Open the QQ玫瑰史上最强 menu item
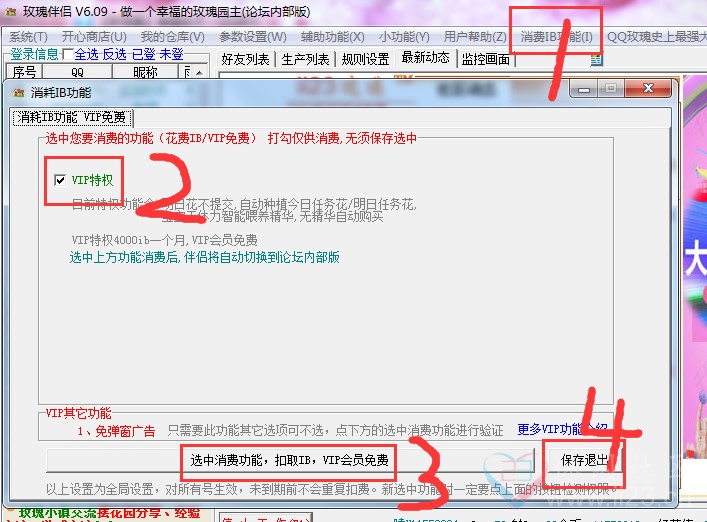This screenshot has width=707, height=522. [x=656, y=37]
